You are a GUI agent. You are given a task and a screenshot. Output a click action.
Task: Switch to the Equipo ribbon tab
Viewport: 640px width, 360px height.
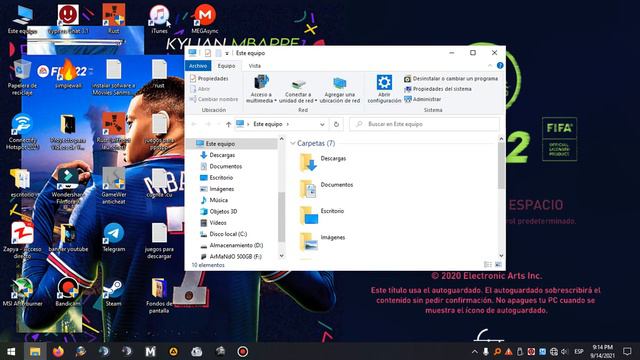point(226,66)
